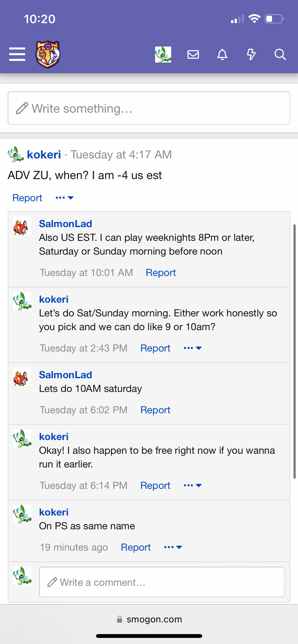Focus the 'Write a comment…' field

click(x=162, y=582)
